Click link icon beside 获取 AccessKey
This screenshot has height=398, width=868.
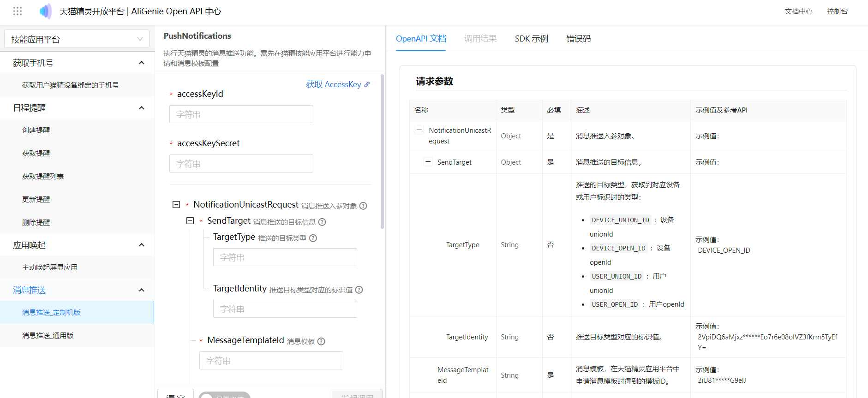[367, 84]
